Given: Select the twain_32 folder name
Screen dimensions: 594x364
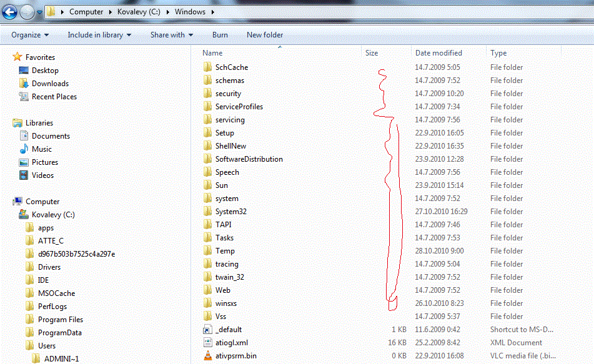Looking at the screenshot, I should tap(230, 277).
